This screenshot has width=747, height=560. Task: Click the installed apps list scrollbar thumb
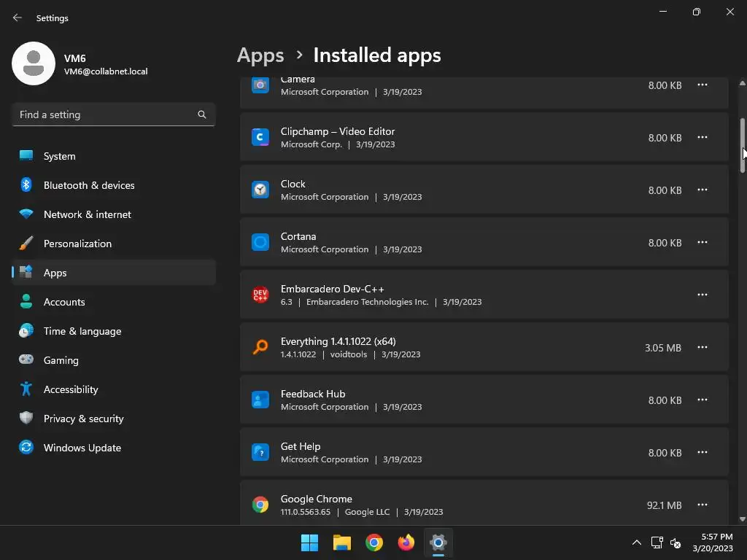743,145
